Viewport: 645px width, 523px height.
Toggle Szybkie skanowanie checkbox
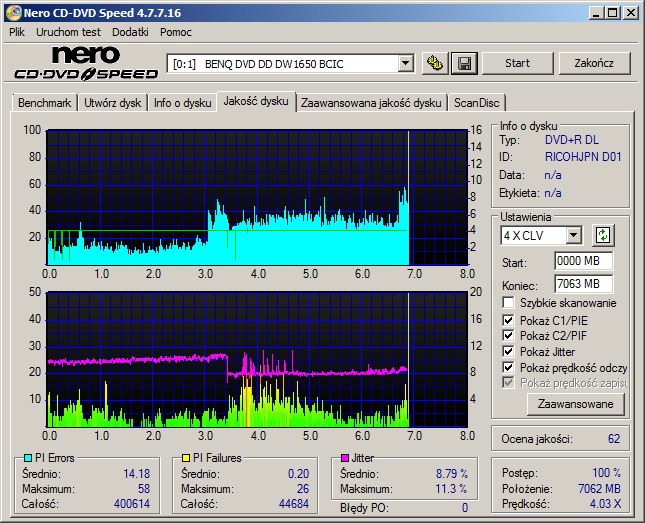(508, 302)
